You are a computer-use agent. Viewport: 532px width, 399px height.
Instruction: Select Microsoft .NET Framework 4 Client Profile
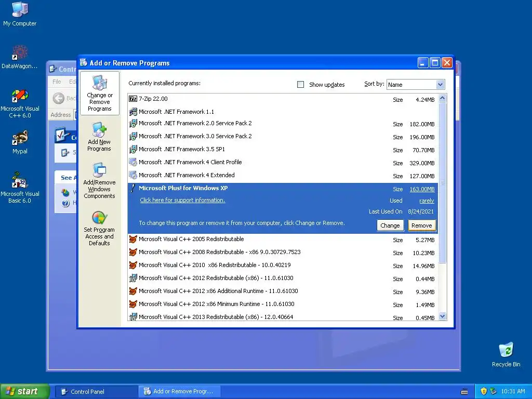[x=283, y=163]
